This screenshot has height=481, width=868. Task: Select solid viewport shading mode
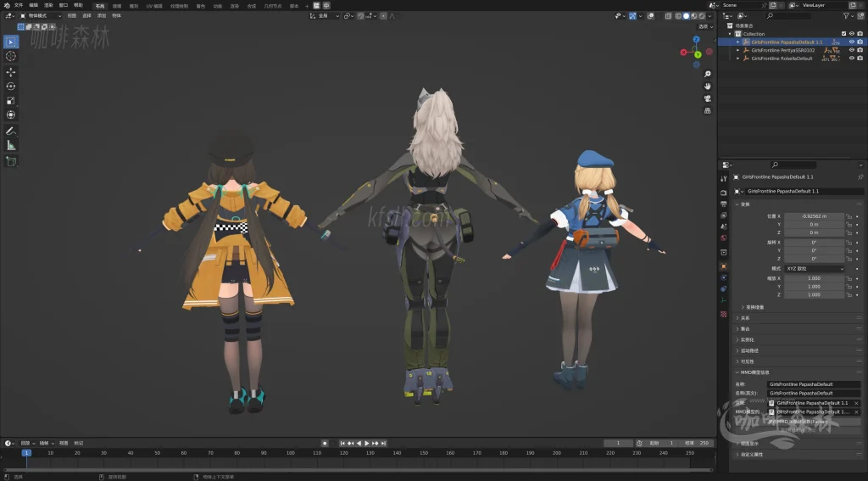pos(687,16)
